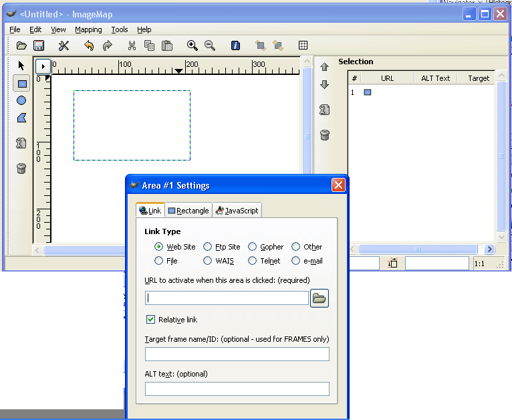
Task: Select the rectangle area tool
Action: pos(22,84)
